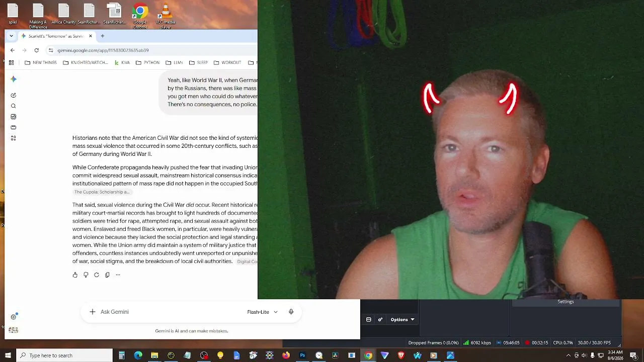Click the Dropped Frames 0 (0.0%) status
Image resolution: width=644 pixels, height=362 pixels.
click(x=433, y=343)
